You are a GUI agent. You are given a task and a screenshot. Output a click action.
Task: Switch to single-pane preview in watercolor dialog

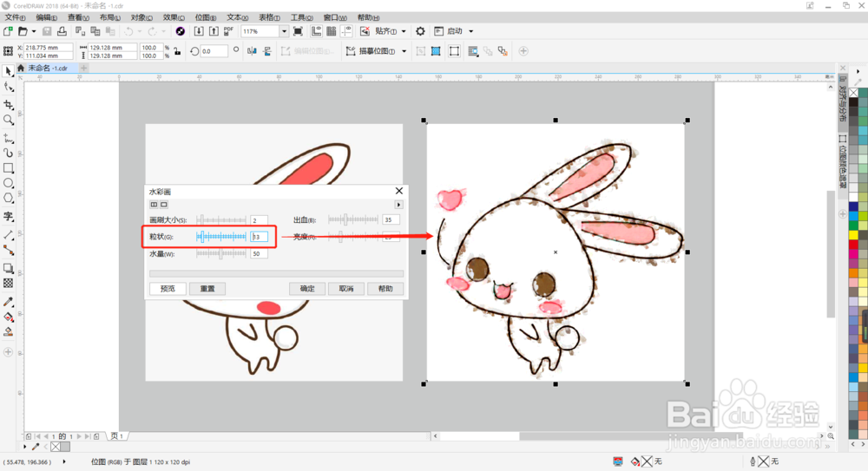164,205
